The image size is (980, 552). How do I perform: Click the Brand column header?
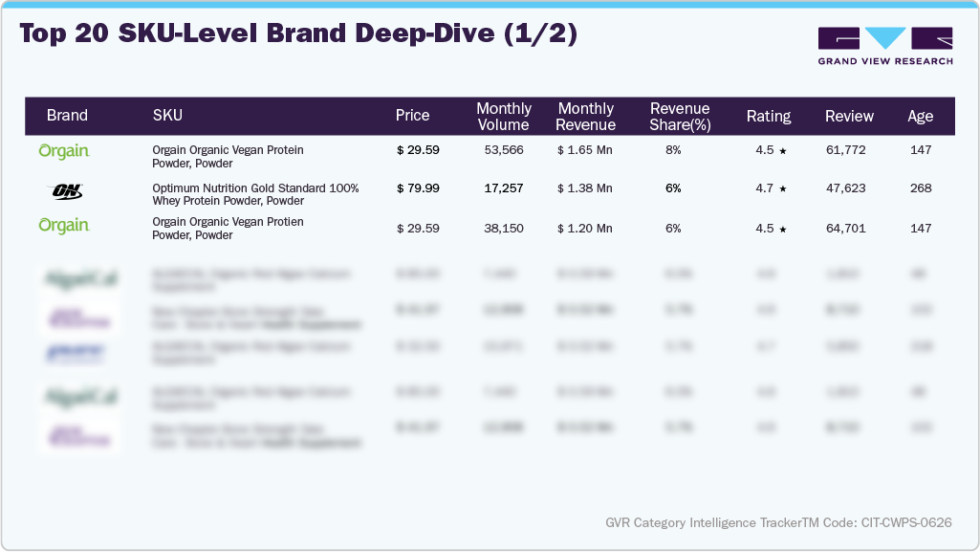[x=67, y=116]
